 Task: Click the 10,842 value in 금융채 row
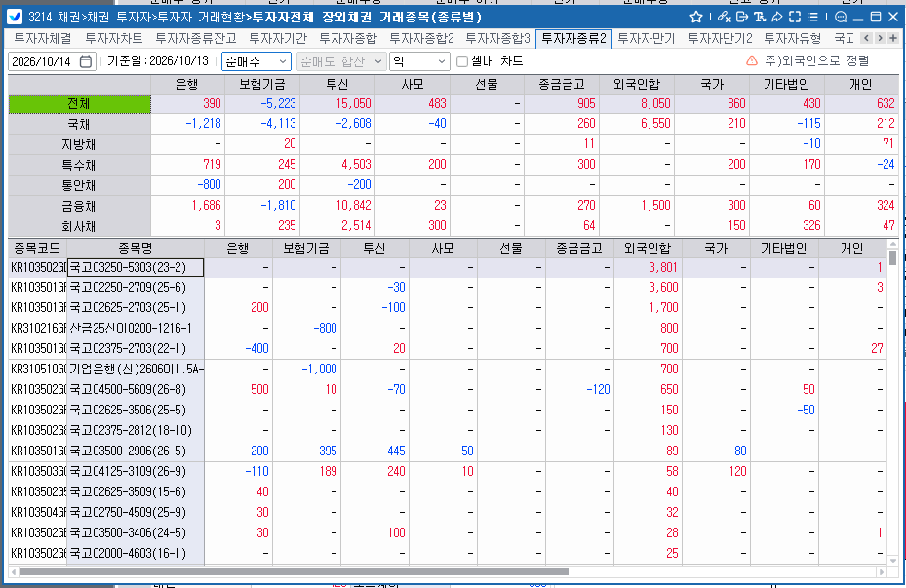click(x=354, y=206)
